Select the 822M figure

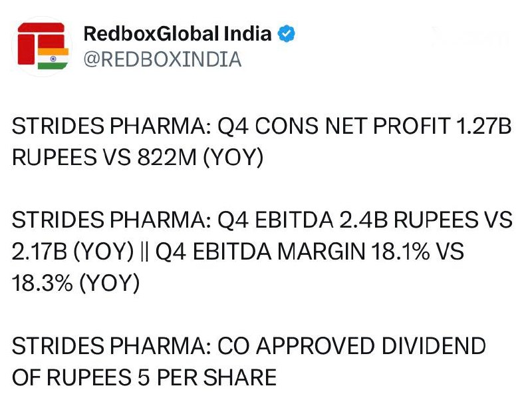168,158
